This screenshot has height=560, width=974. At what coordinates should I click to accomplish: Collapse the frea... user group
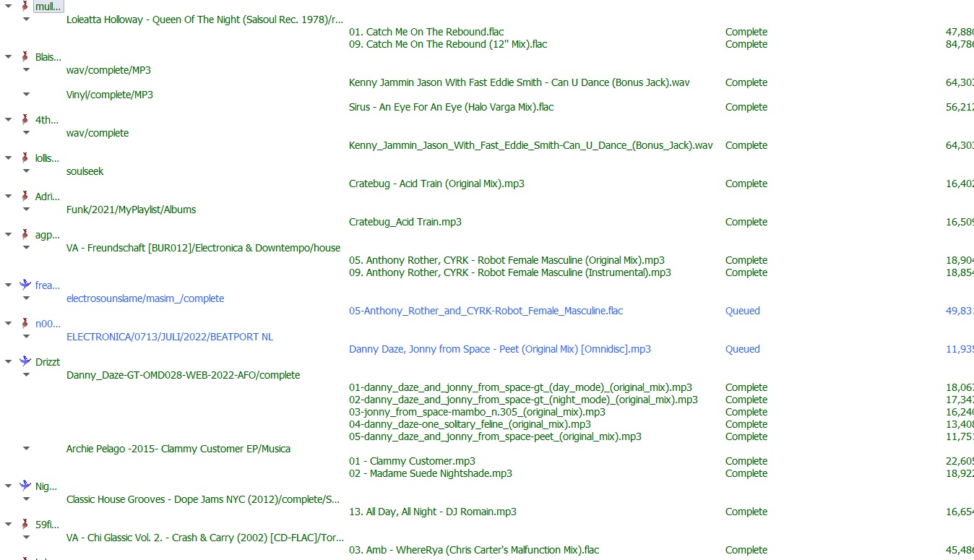8,285
